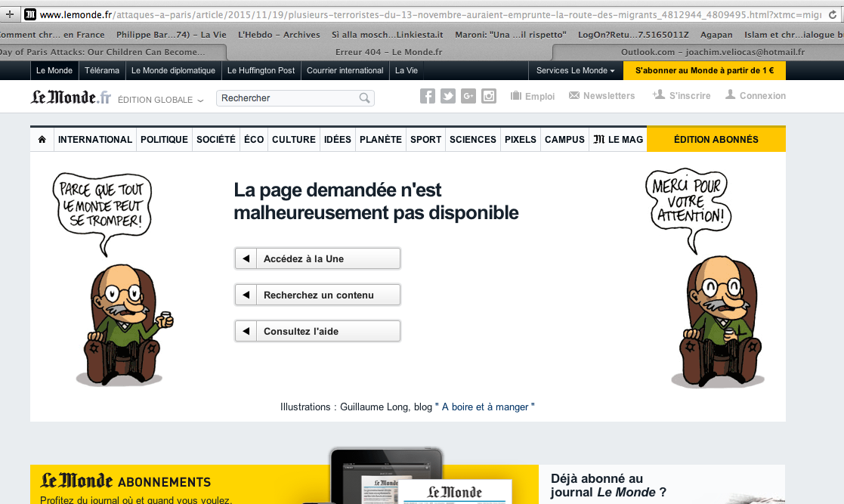844x504 pixels.
Task: Click the Accédez à la Une button
Action: pyautogui.click(x=317, y=258)
